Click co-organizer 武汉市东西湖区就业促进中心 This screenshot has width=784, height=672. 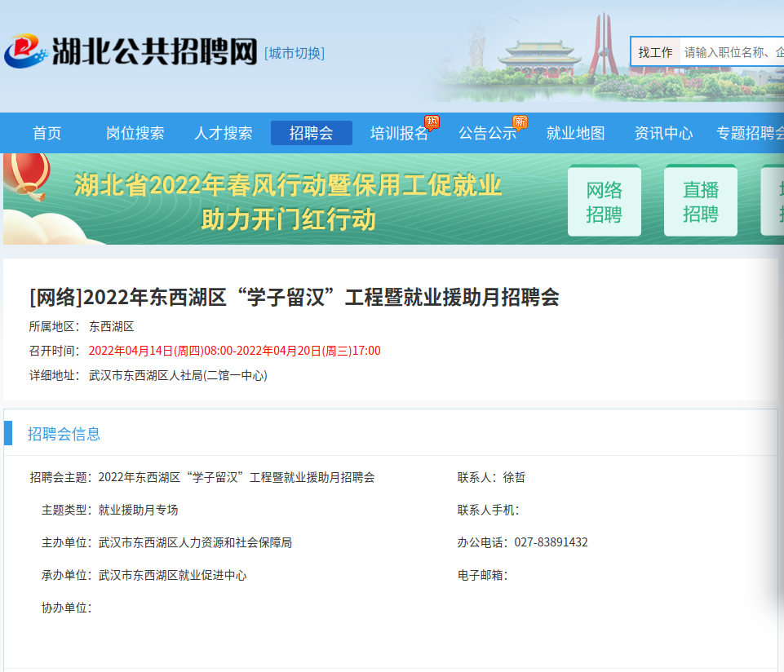coord(172,576)
